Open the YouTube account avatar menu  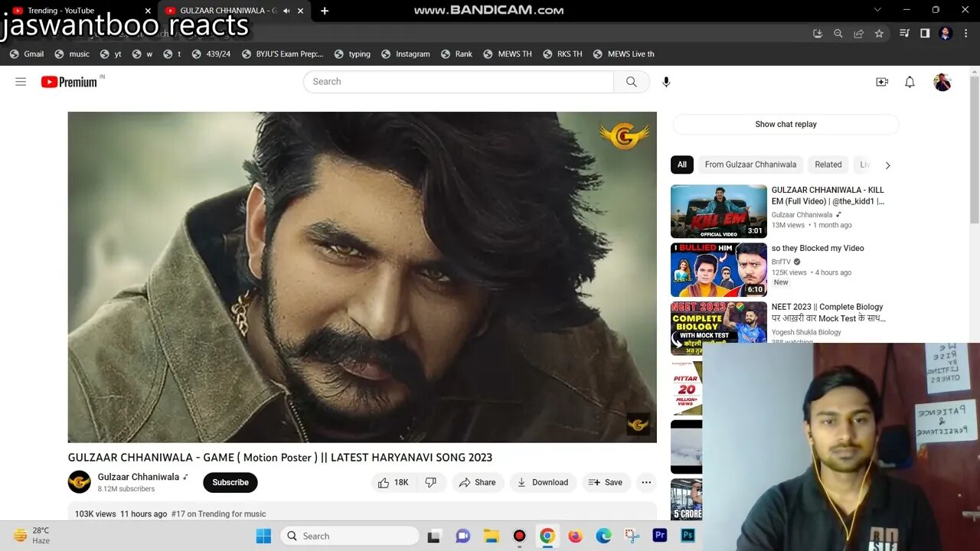pyautogui.click(x=942, y=82)
